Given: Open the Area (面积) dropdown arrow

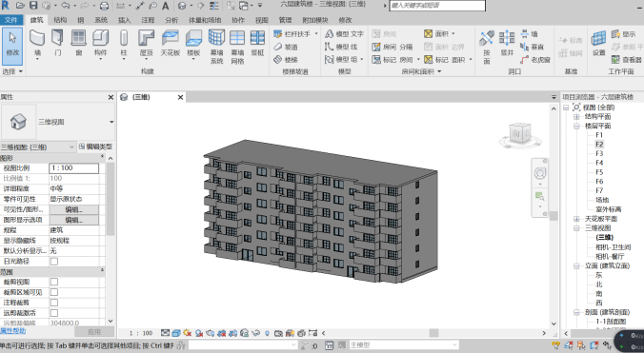Looking at the screenshot, I should [453, 33].
